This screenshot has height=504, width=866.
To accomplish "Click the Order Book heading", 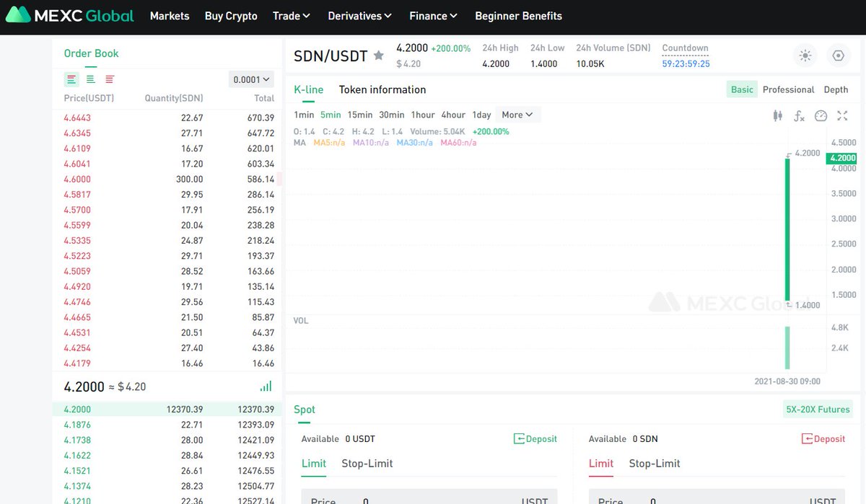I will click(91, 53).
